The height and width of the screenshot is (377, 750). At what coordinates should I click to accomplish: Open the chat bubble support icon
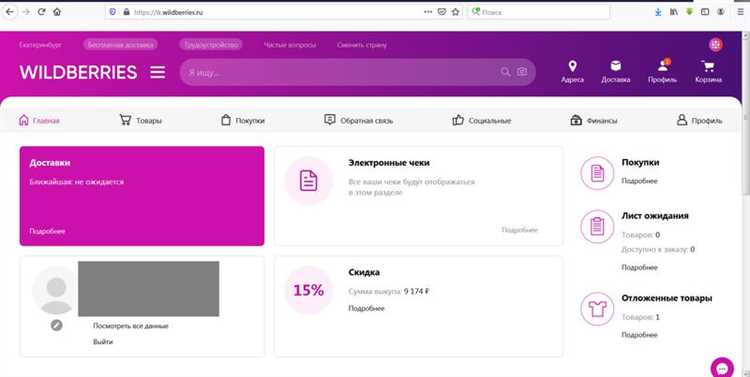tap(722, 368)
